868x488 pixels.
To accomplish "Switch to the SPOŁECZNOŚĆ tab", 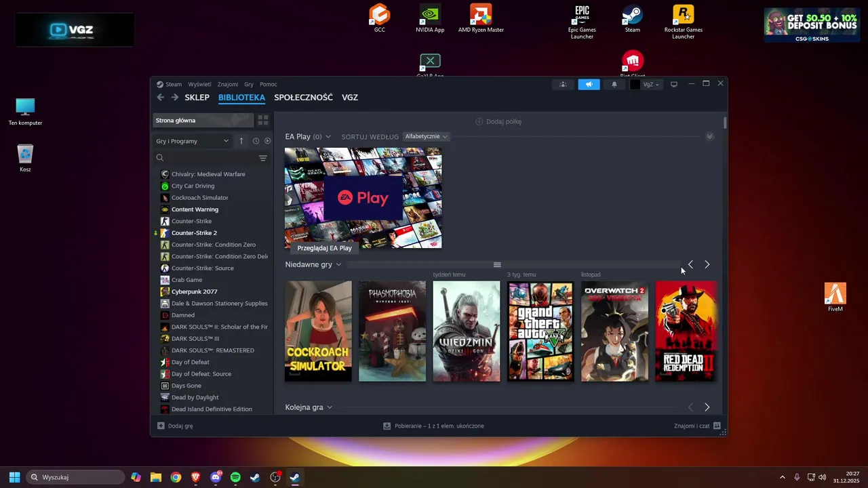I will [x=303, y=98].
